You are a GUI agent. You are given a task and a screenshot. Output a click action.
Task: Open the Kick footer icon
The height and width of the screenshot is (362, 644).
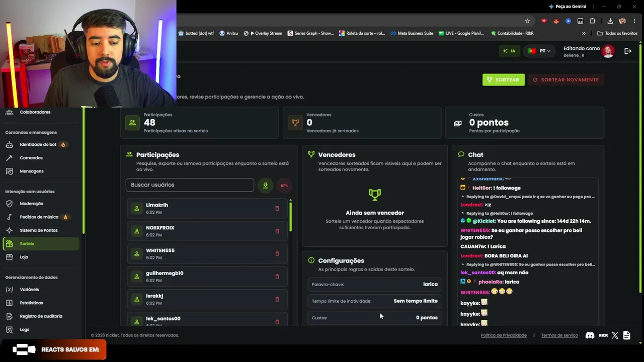(603, 335)
